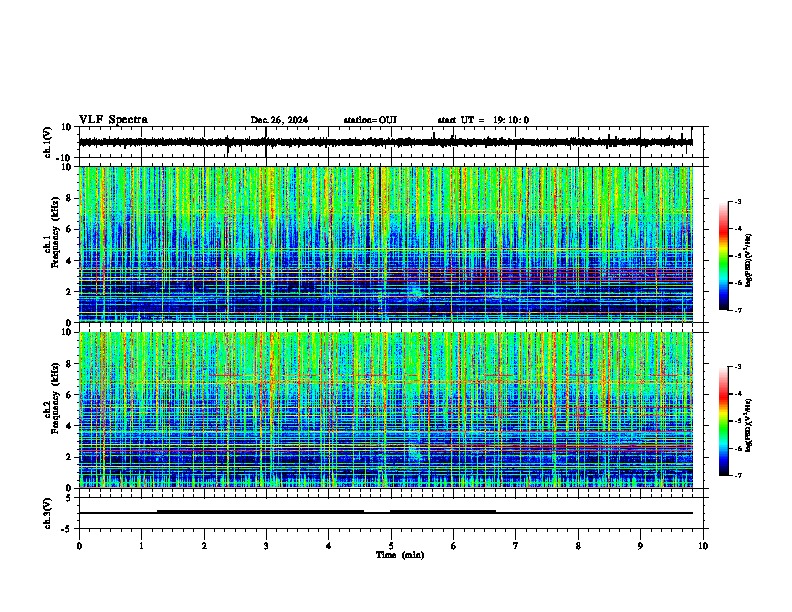Click the time axis tick label "0"
Viewport: 792px width, 612px height.
tap(79, 546)
